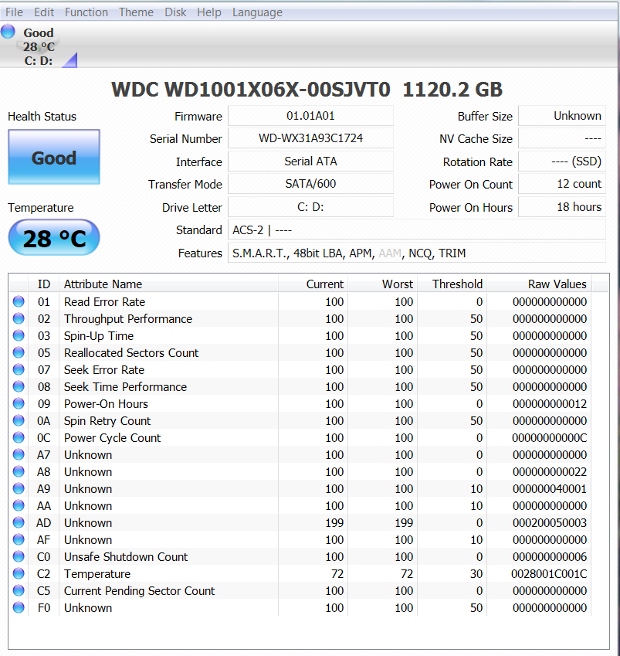
Task: Click the status orb for Spin Retry Count
Action: [19, 421]
